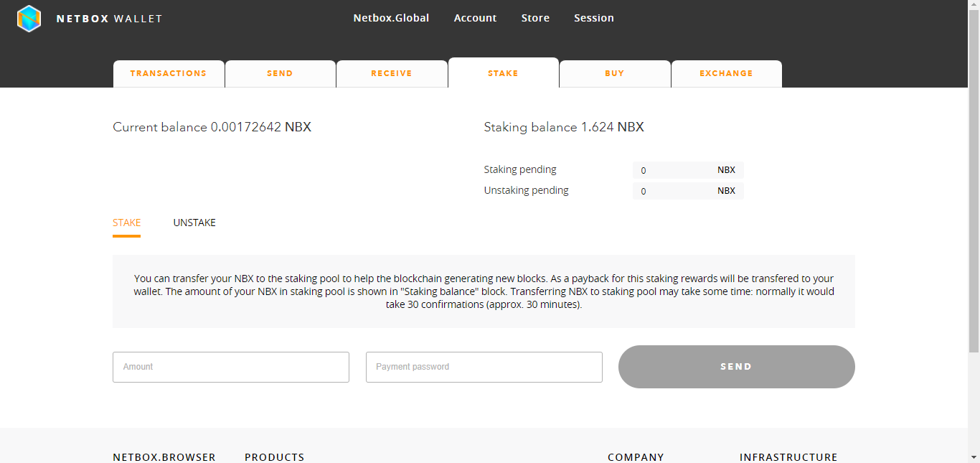This screenshot has height=463, width=980.
Task: Click the NETBOX.BROWSER footer heading
Action: tap(164, 457)
